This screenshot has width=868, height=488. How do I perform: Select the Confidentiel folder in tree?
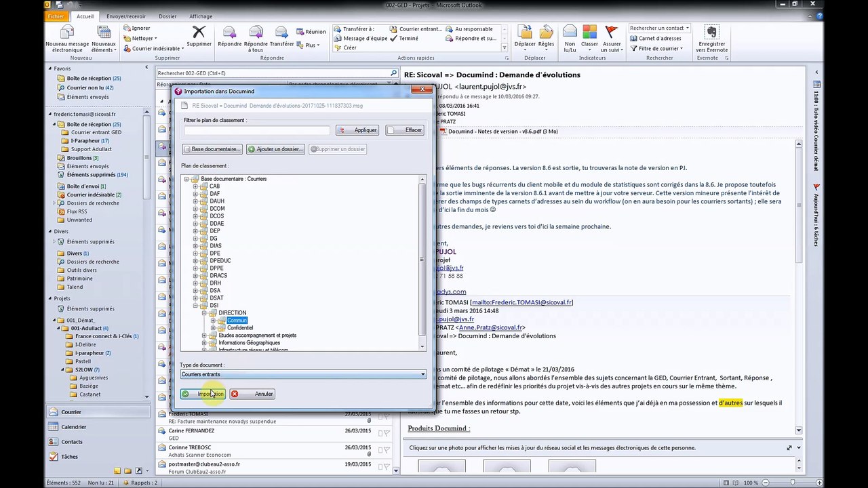pos(240,328)
